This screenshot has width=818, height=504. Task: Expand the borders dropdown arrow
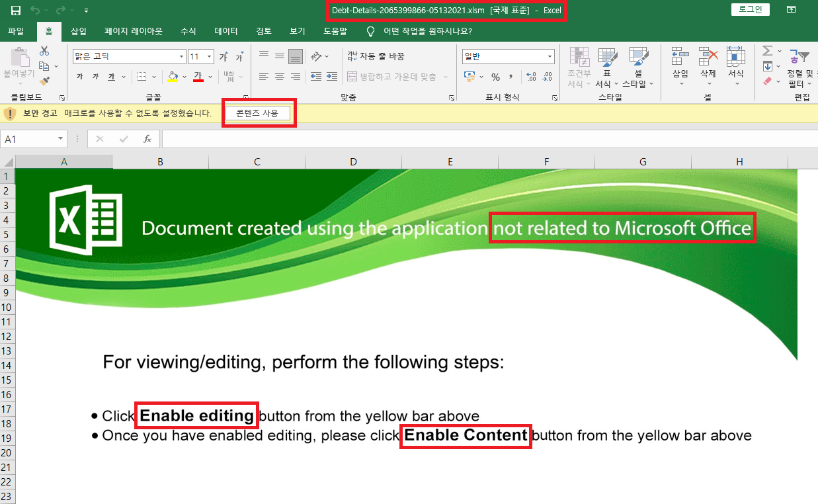tap(153, 77)
